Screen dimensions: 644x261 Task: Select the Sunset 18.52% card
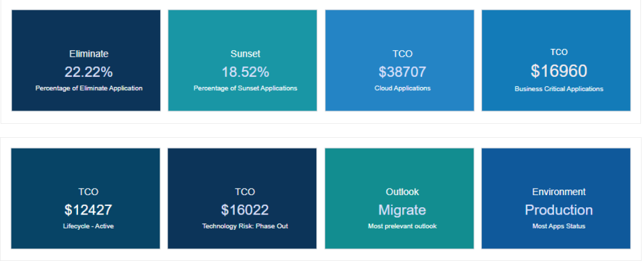point(242,60)
